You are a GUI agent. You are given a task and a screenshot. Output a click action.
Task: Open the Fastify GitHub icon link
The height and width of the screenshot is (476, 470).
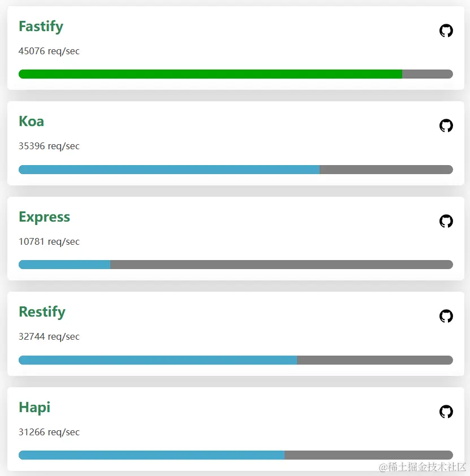(446, 31)
